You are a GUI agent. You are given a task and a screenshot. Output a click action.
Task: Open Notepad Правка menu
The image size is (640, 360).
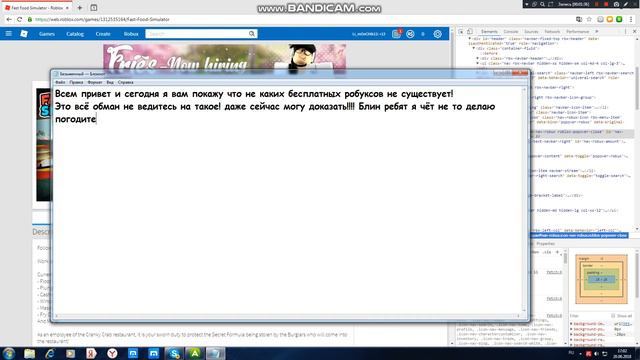(x=76, y=82)
